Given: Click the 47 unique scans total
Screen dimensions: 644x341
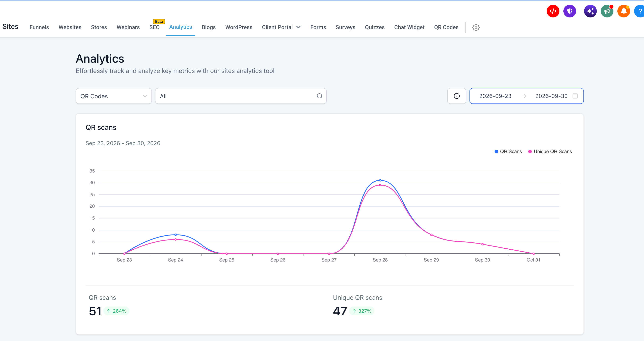Looking at the screenshot, I should tap(340, 311).
